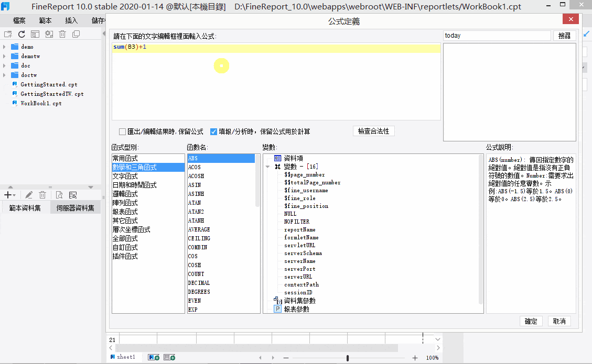
Task: Select the $$page_number variable
Action: (x=304, y=174)
